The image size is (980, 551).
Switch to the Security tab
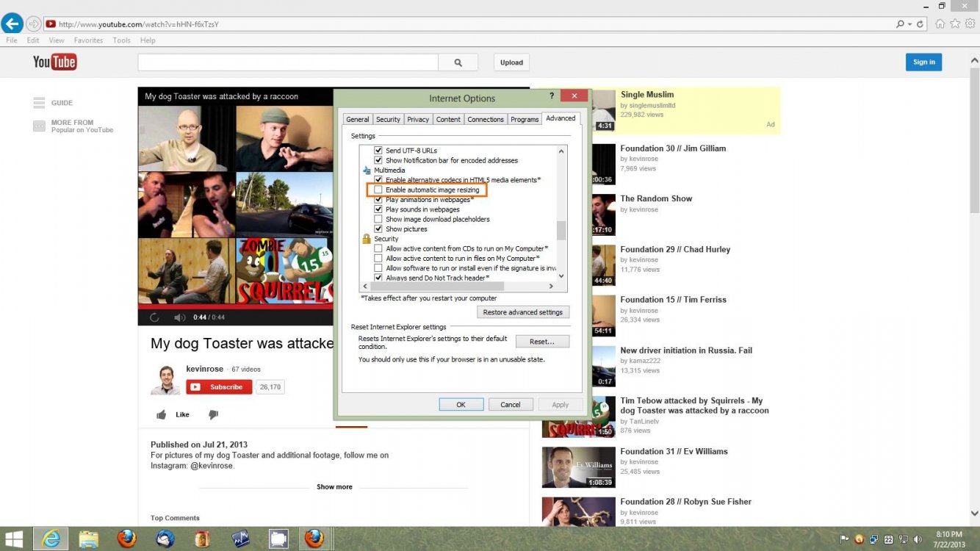[x=388, y=119]
